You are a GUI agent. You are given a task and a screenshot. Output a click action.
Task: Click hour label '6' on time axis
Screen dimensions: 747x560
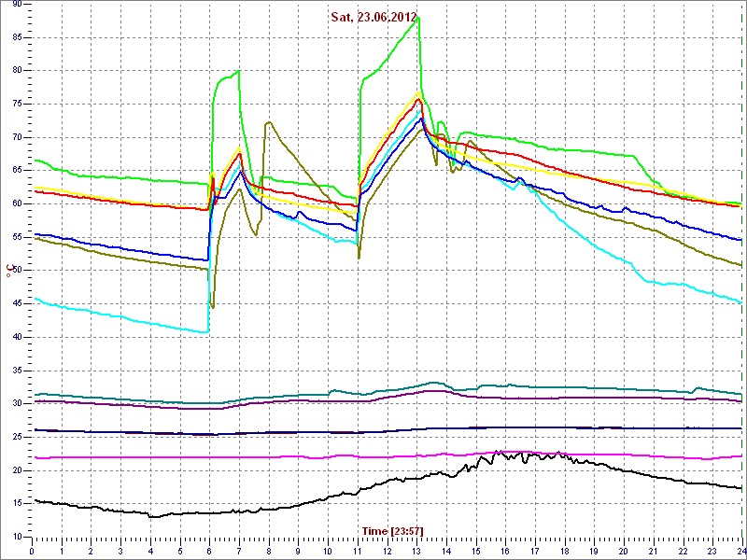pos(209,549)
